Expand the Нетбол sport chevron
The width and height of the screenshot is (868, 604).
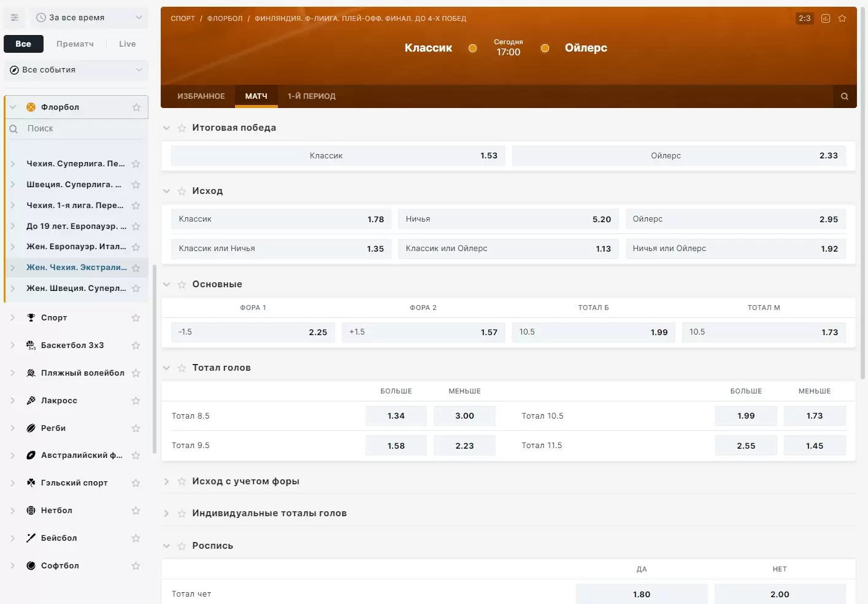(13, 511)
